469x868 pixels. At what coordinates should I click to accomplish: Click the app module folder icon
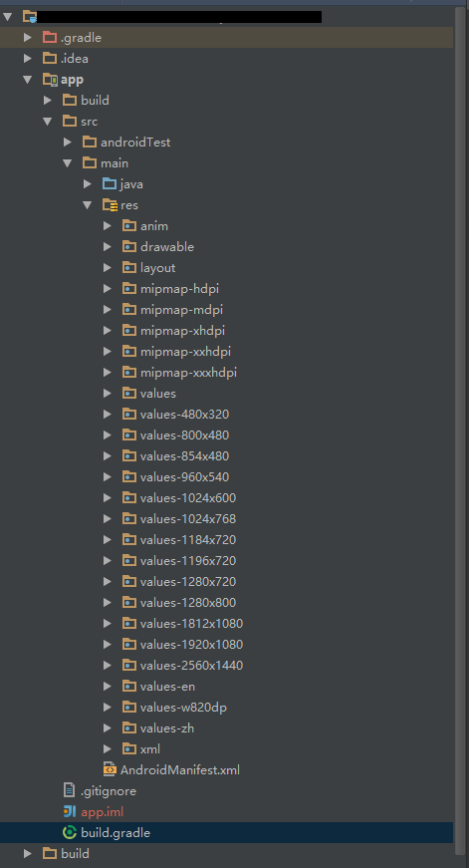coord(51,79)
